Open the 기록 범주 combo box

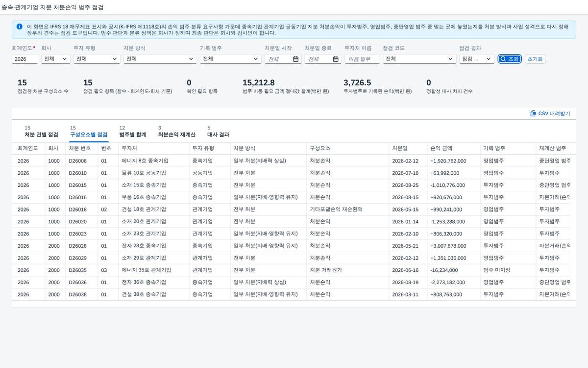pyautogui.click(x=230, y=59)
